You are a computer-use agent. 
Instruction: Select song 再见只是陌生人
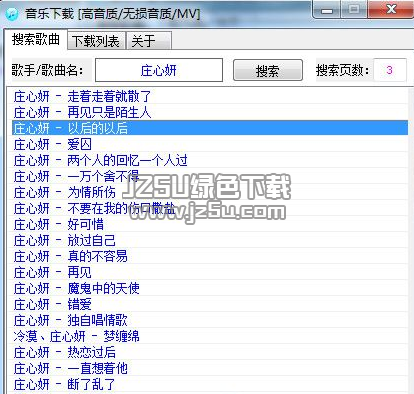point(210,113)
